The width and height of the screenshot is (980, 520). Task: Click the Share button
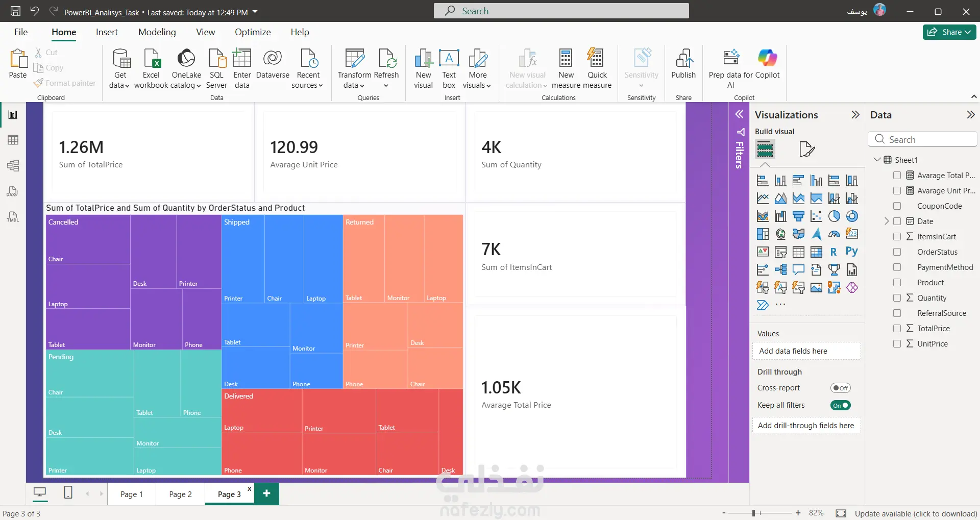pos(949,32)
